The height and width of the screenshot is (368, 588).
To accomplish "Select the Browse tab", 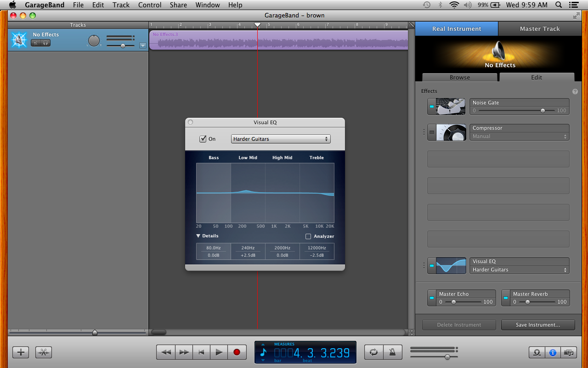I will click(459, 77).
